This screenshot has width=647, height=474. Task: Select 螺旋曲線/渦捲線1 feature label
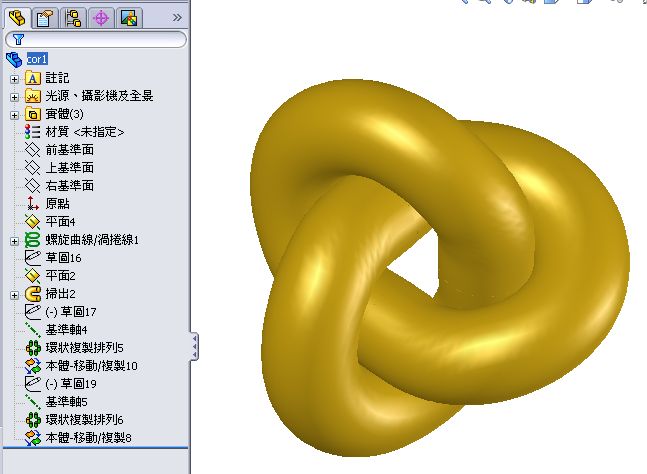click(92, 240)
